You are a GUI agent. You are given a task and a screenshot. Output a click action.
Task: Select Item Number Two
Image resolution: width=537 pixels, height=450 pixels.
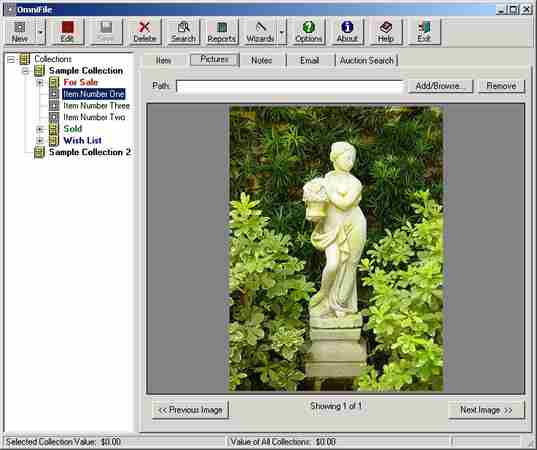pos(94,117)
